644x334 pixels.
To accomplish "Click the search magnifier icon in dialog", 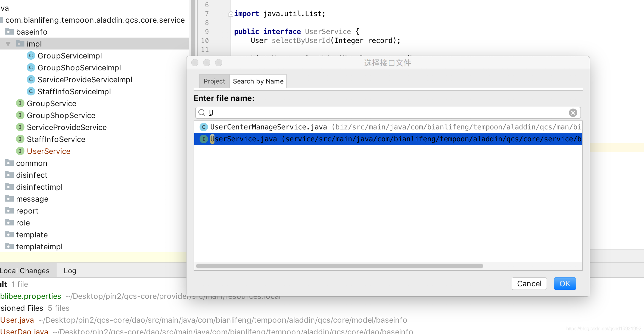I will (x=202, y=113).
